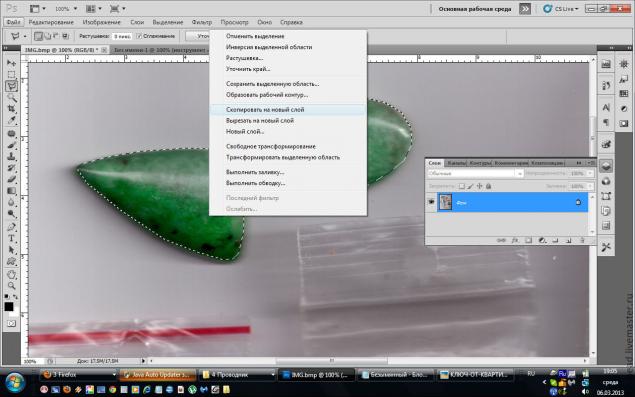Click the Основная рабочая среда workspace button
This screenshot has width=635, height=397.
click(475, 9)
